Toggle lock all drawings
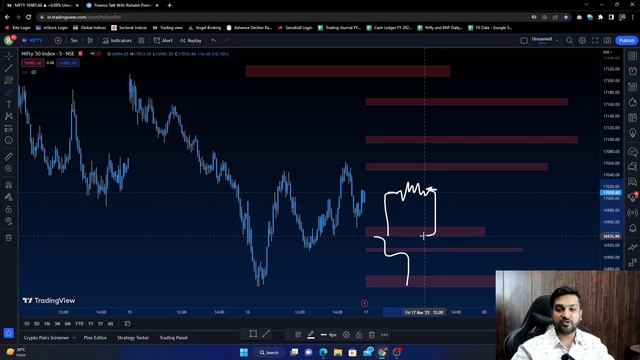The height and width of the screenshot is (360, 640). (x=9, y=209)
